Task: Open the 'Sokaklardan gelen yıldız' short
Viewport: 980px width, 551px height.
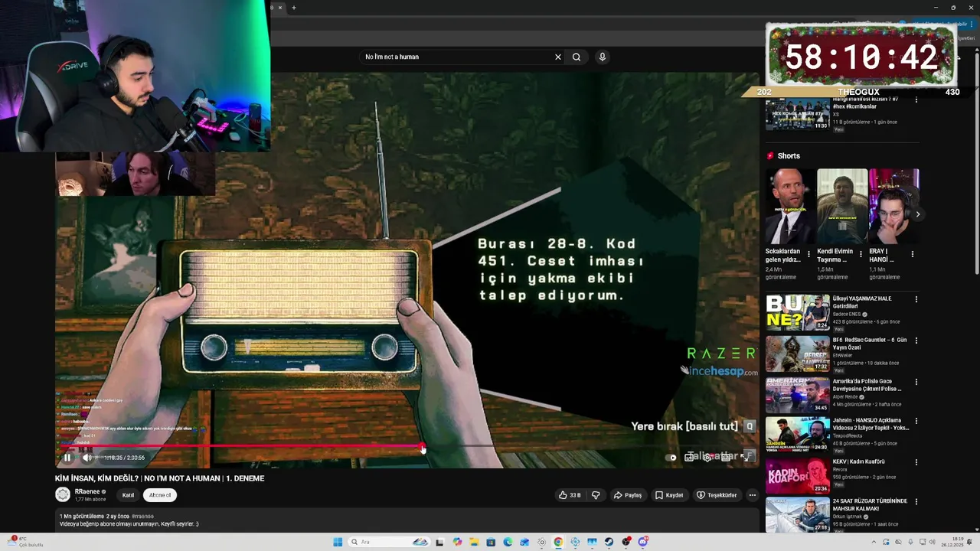Action: pos(789,206)
